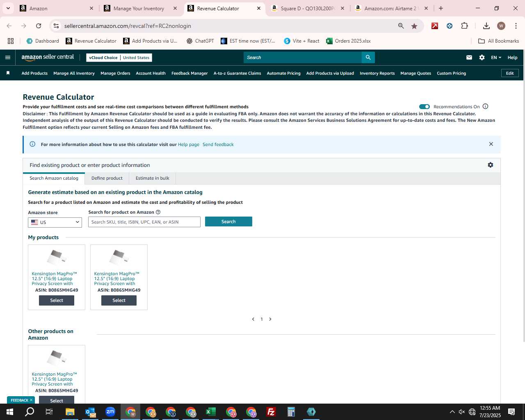Click the bookmark icon in navigation bar
Screen dimensions: 525x420
pos(8,73)
